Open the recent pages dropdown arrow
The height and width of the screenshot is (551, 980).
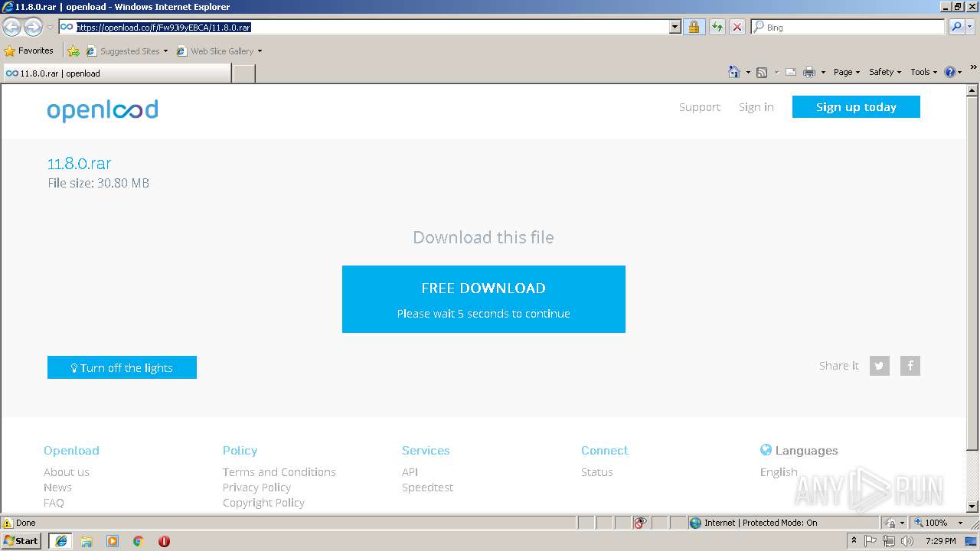click(x=50, y=28)
